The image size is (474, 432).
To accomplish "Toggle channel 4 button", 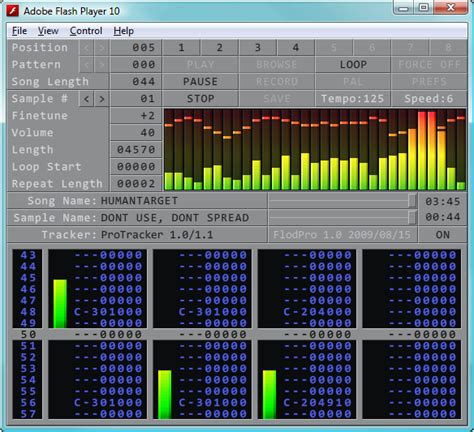I will coord(296,48).
